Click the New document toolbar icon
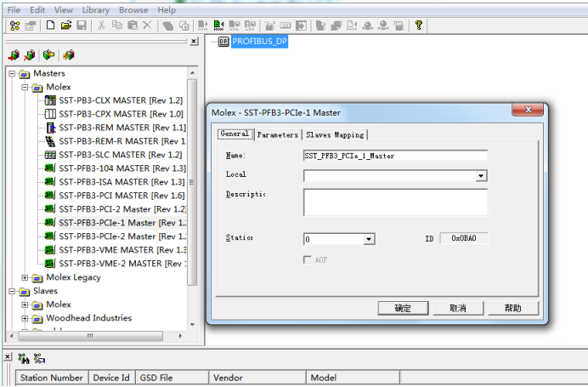The width and height of the screenshot is (588, 387). (50, 26)
